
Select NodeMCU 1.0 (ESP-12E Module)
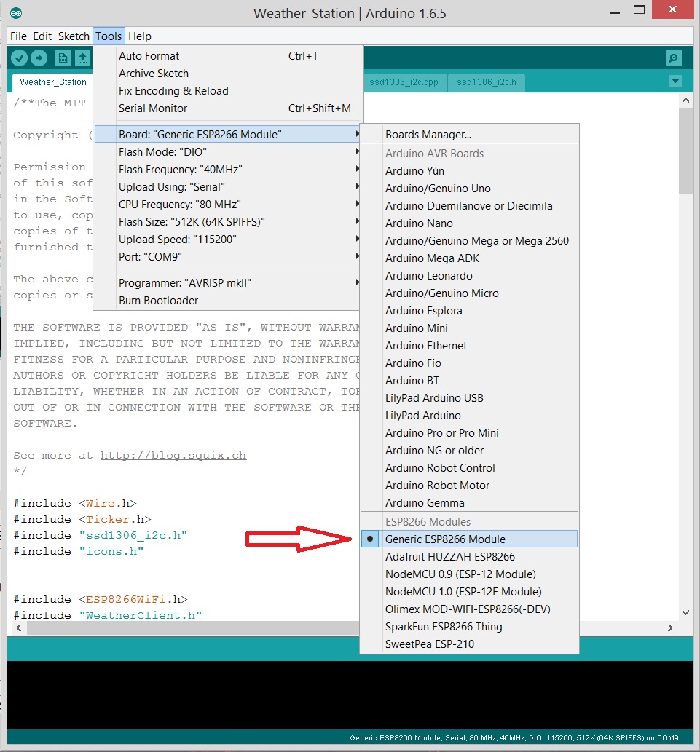(x=469, y=592)
